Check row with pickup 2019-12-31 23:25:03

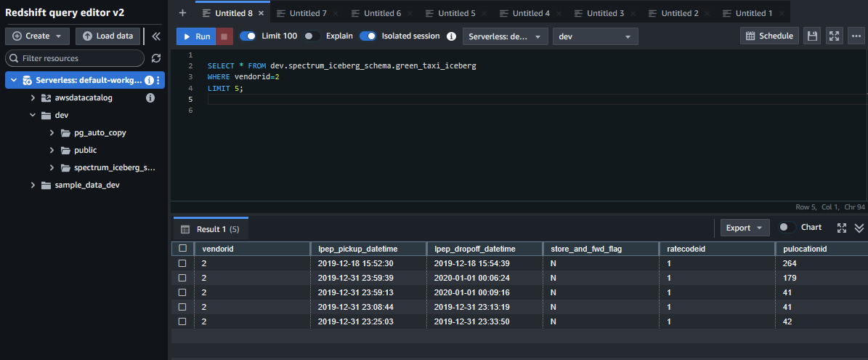click(x=182, y=321)
